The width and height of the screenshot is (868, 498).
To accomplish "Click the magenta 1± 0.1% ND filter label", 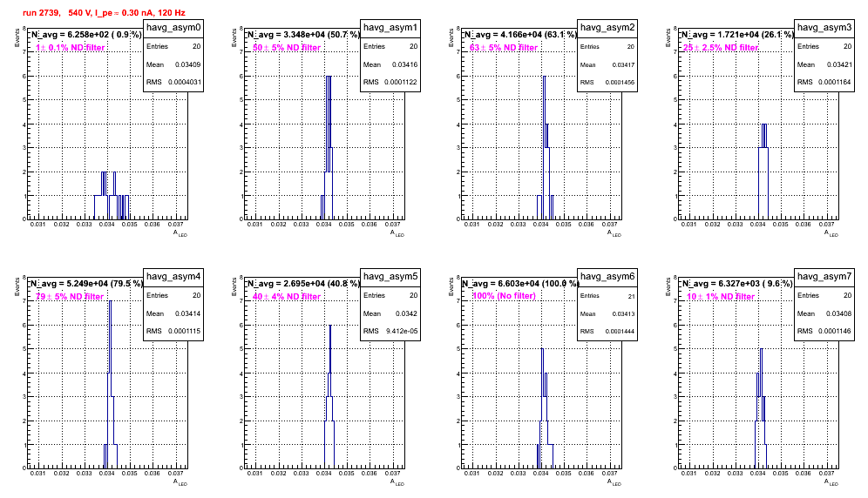I will 71,48.
